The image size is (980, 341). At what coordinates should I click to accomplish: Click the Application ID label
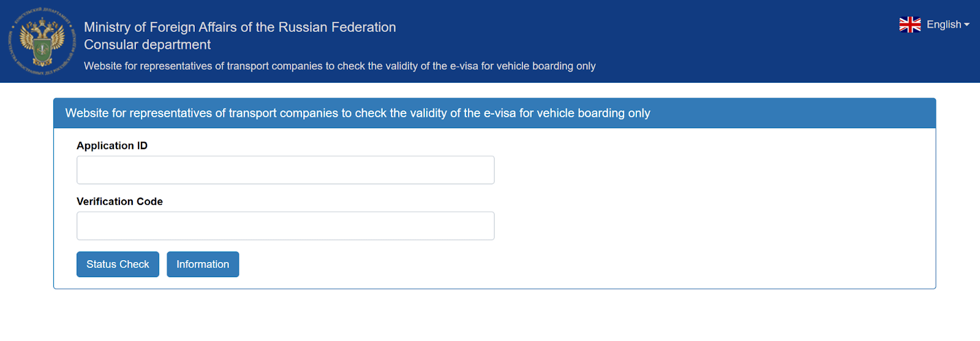(112, 145)
